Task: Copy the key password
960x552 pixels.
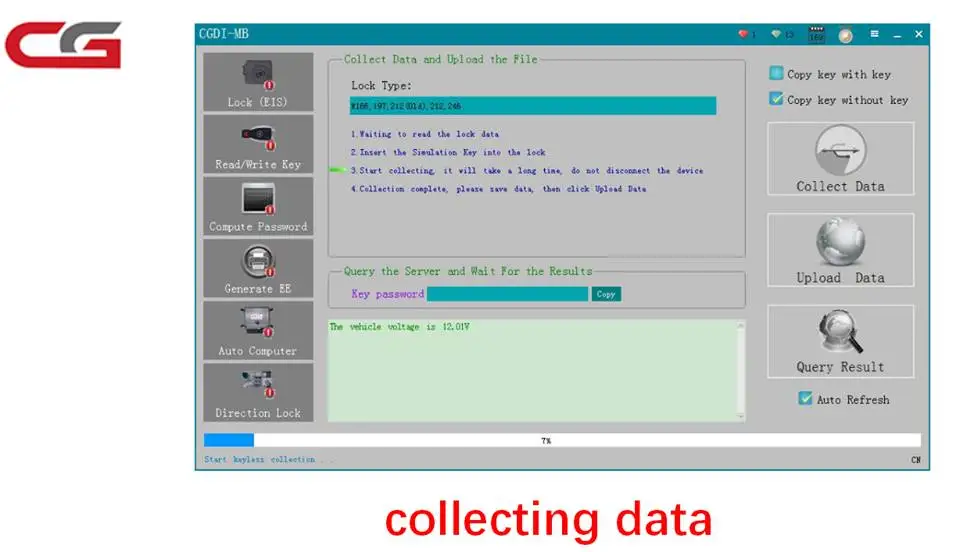Action: [x=606, y=294]
